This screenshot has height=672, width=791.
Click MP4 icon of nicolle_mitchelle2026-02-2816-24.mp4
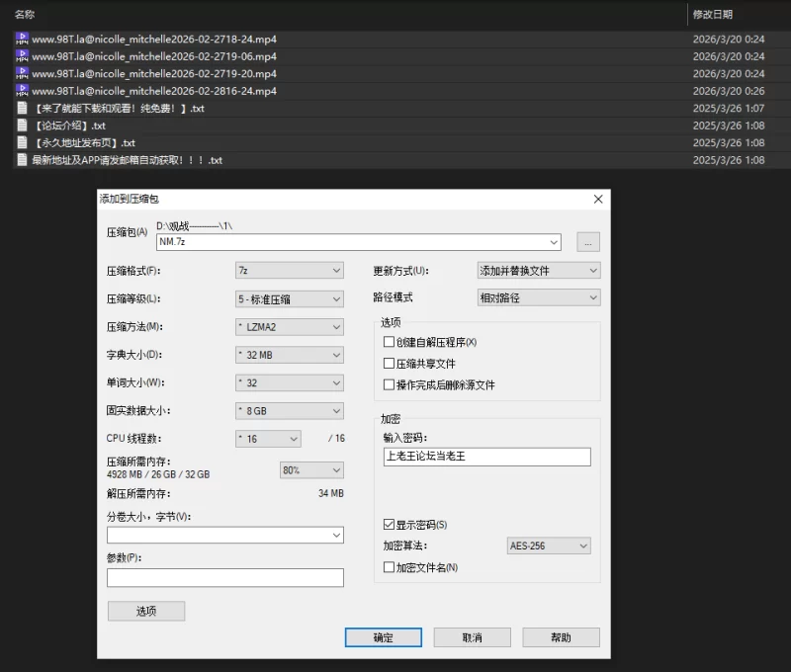coord(22,91)
